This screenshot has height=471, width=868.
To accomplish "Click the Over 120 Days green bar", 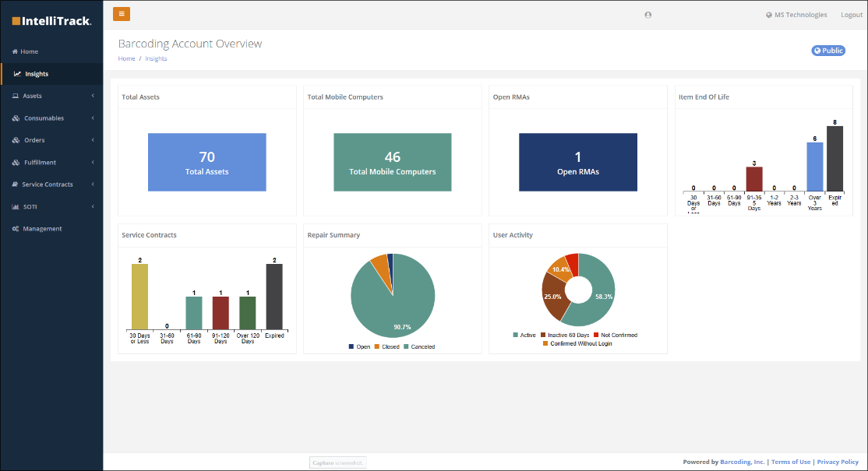I will click(248, 314).
